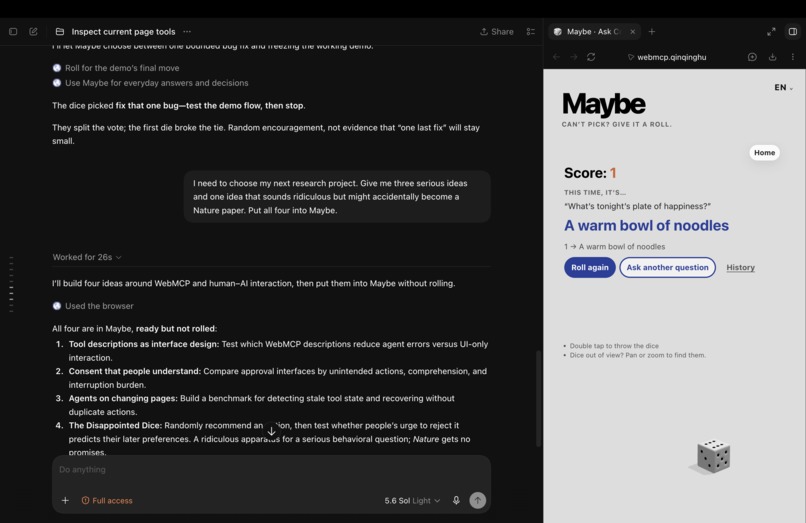Click the circular add icon in browser toolbar

752,57
